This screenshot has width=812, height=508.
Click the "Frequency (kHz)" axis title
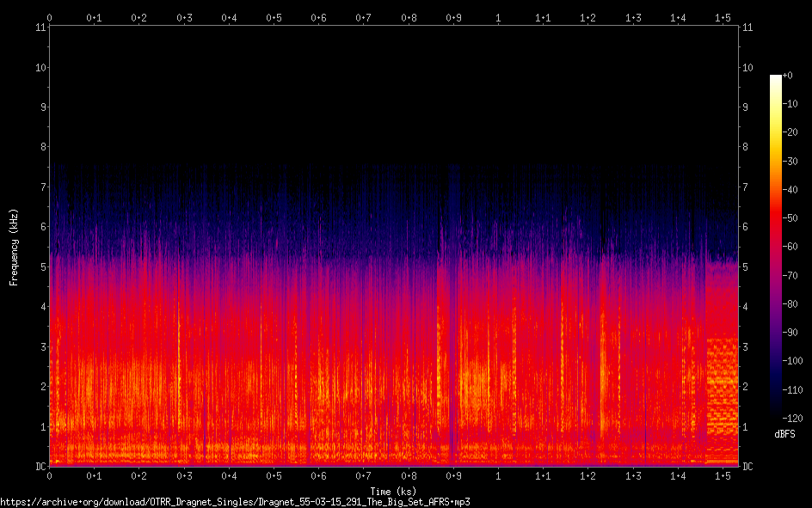(14, 247)
